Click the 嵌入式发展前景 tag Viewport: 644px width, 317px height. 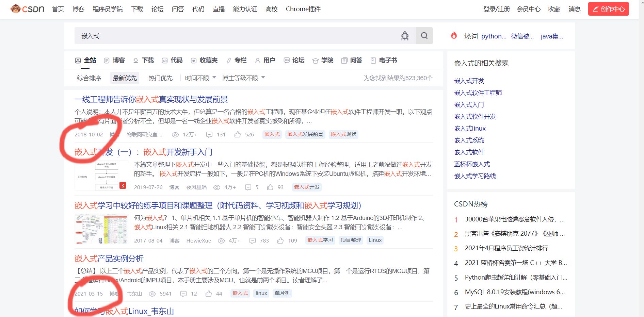305,134
